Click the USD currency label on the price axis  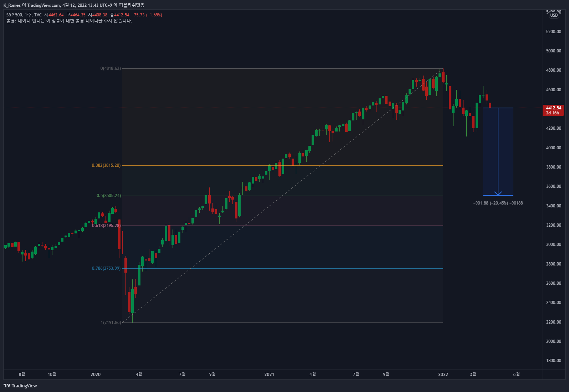coord(554,15)
